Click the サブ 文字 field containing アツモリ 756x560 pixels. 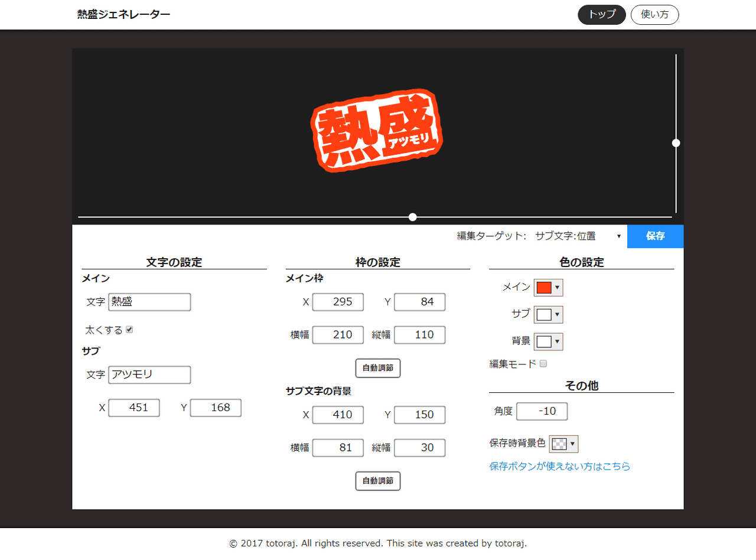(149, 375)
